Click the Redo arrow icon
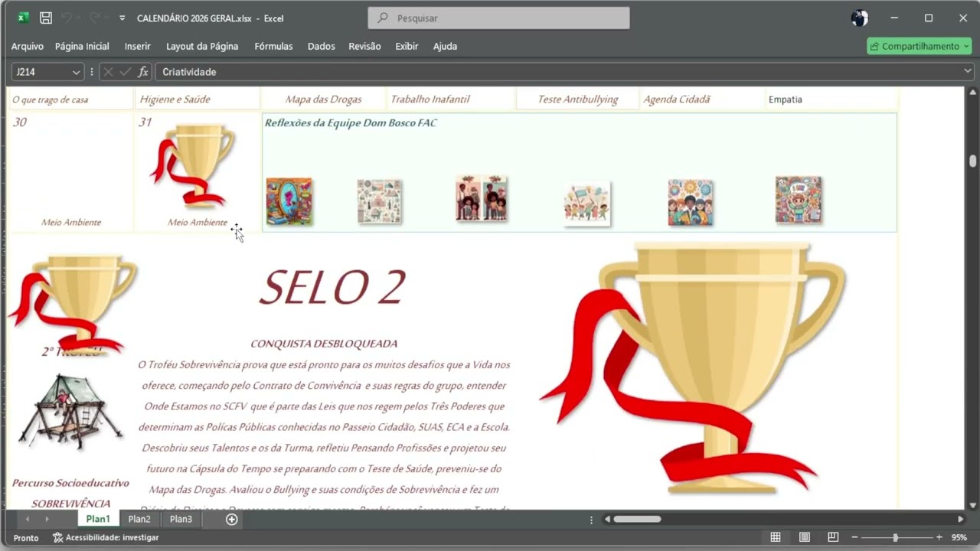Viewport: 980px width, 551px height. [95, 18]
